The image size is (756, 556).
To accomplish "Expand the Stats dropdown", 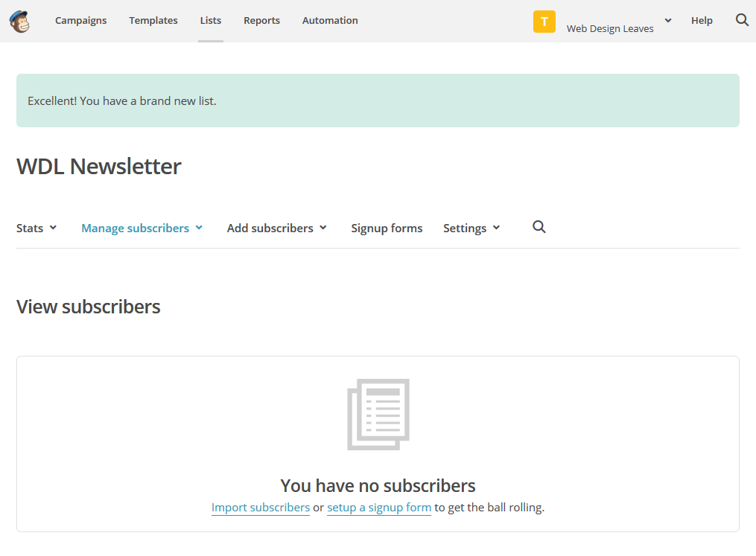I will coord(36,229).
